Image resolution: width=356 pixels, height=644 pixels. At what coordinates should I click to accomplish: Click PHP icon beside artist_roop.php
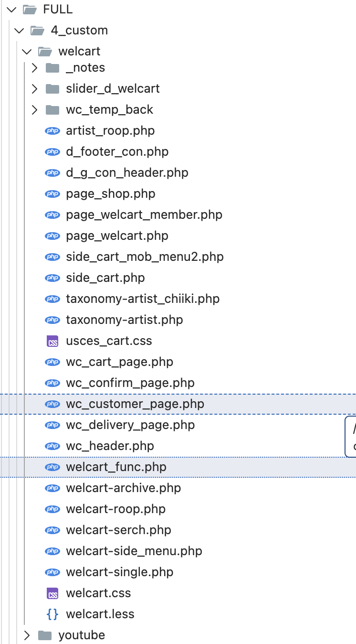coord(52,131)
